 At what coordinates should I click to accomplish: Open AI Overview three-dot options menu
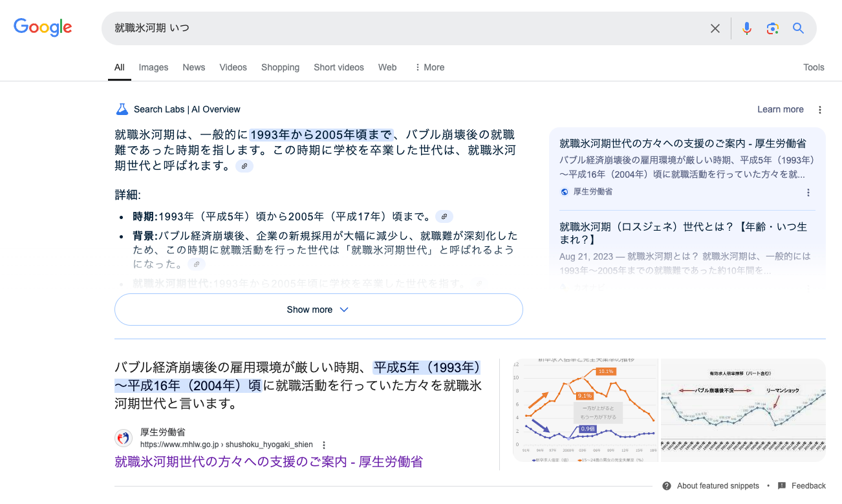[x=820, y=110]
